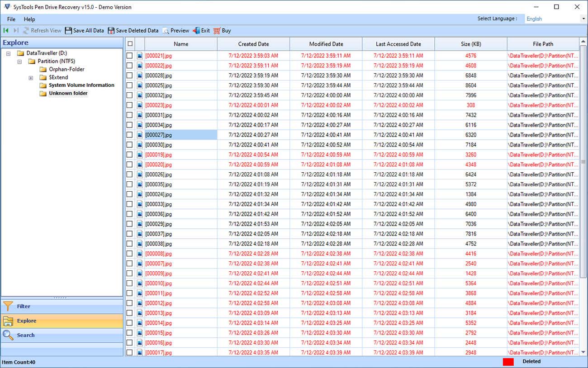
Task: Expand the $Extend folder node
Action: [31, 77]
